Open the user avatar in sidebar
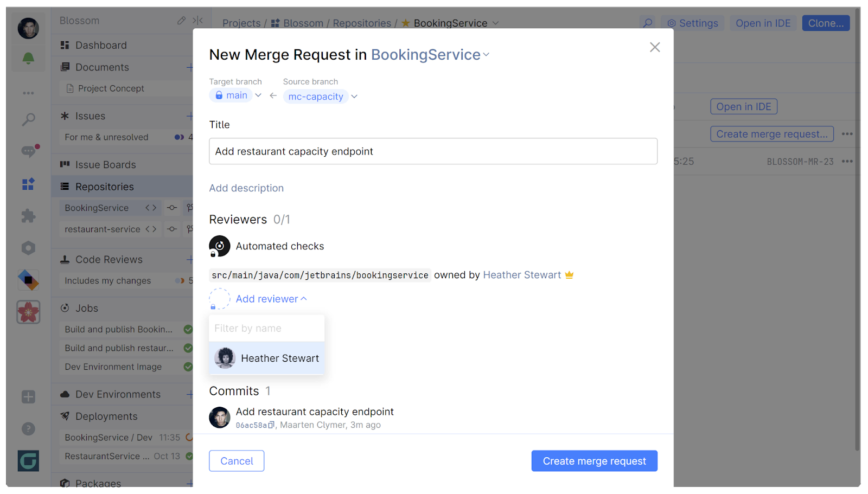868x494 pixels. [x=28, y=28]
